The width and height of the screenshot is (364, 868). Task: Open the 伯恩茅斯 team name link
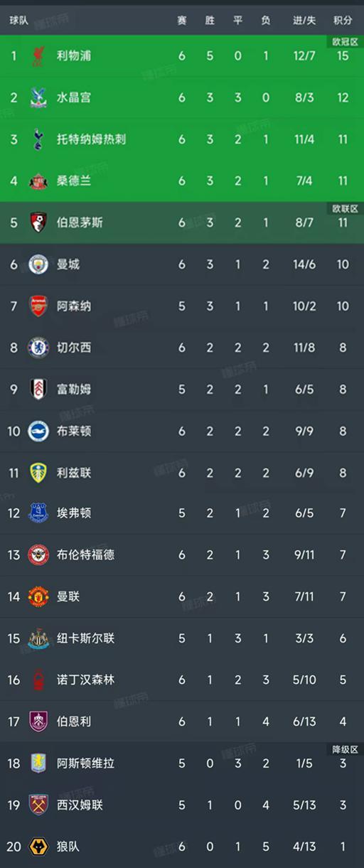(x=80, y=223)
